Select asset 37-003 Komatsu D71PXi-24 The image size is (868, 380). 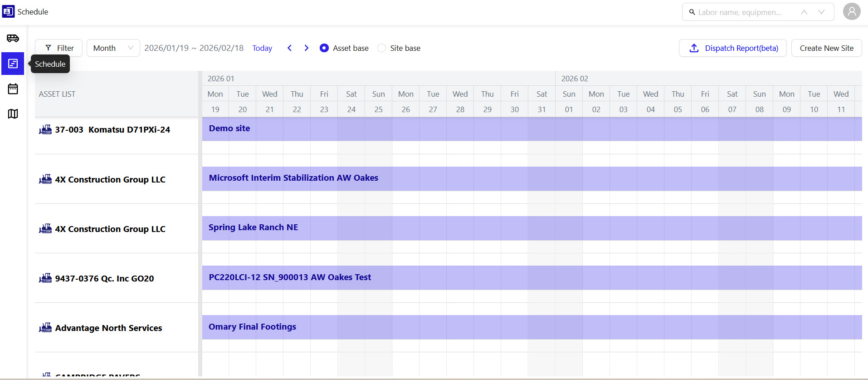(112, 130)
